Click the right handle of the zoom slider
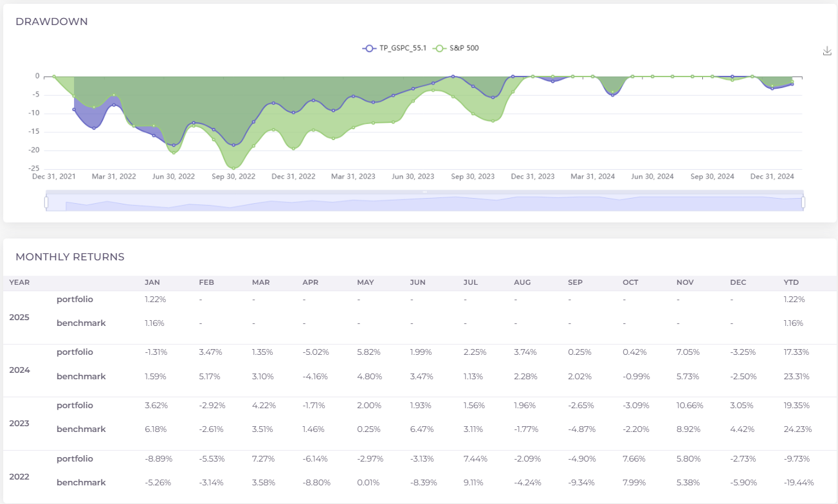Viewport: 838px width, 504px height. (x=803, y=203)
